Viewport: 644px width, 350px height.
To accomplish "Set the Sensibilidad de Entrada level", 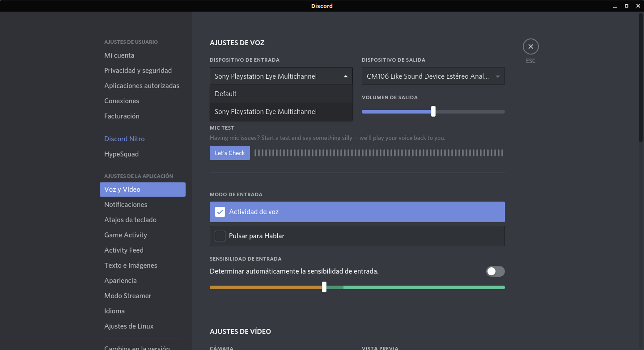I will coord(324,287).
